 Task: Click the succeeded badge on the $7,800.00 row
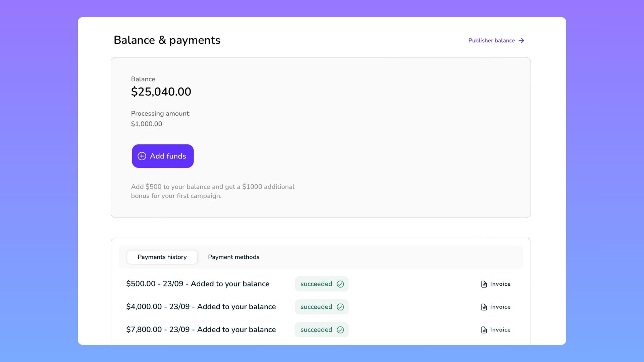pyautogui.click(x=321, y=330)
